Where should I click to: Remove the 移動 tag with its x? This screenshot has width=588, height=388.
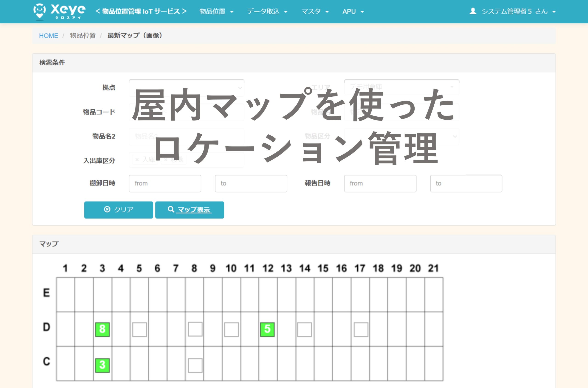(x=166, y=160)
